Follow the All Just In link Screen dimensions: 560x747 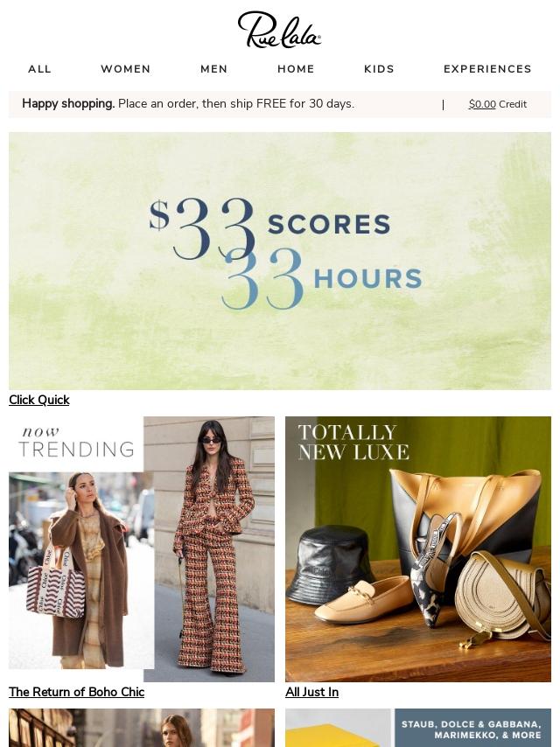pos(311,692)
